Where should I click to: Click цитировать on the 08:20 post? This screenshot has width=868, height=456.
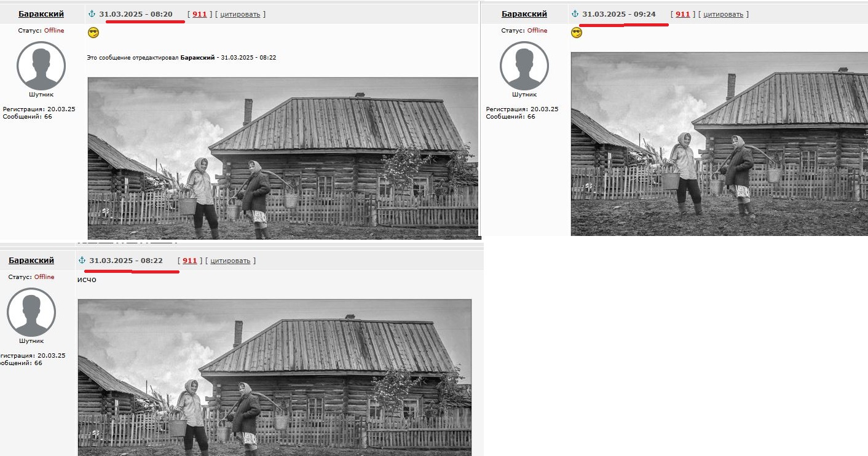pos(240,14)
